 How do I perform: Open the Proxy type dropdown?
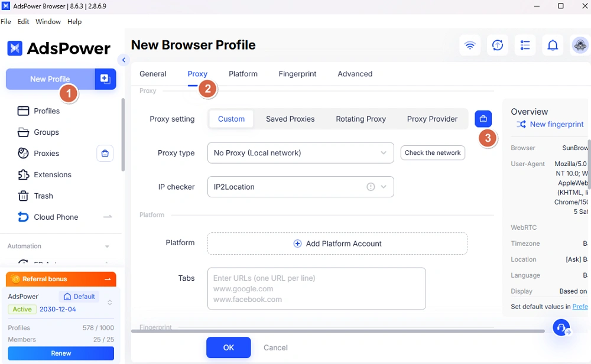300,153
